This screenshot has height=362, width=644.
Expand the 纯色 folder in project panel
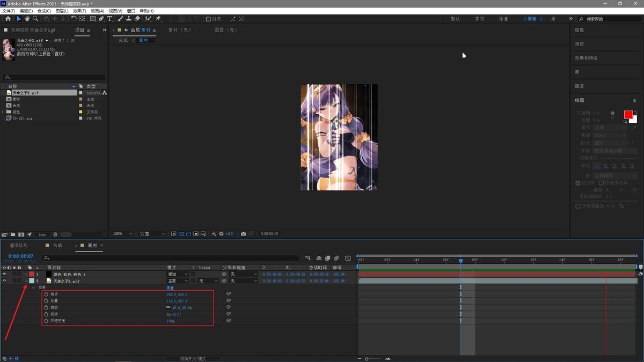[x=3, y=112]
